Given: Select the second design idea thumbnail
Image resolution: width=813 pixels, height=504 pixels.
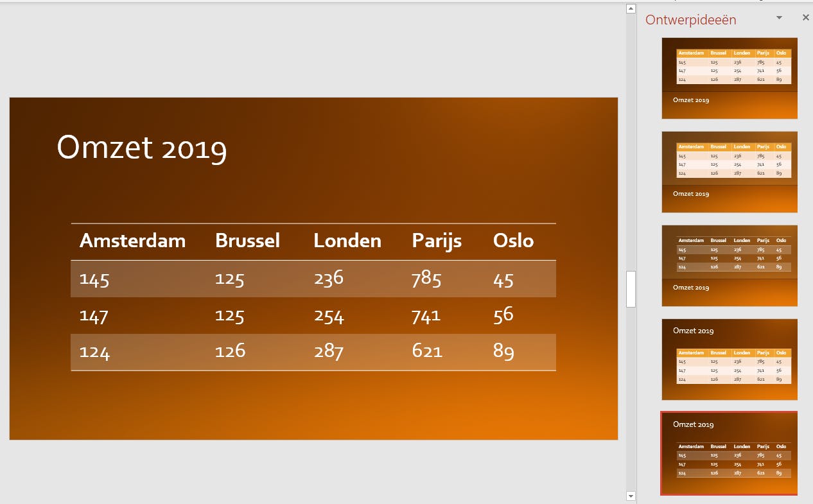Looking at the screenshot, I should coord(730,172).
